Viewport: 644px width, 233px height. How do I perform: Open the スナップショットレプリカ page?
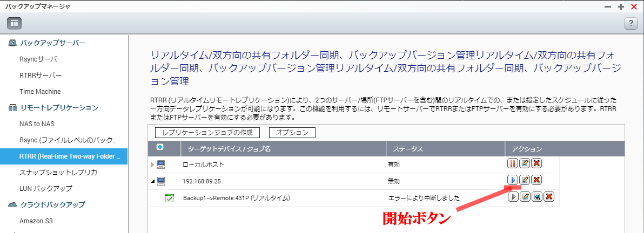coord(58,172)
